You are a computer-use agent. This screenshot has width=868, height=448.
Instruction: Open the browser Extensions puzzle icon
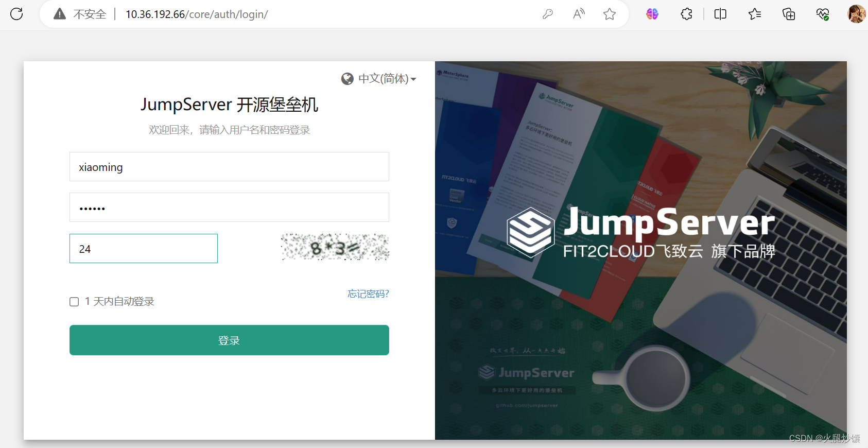click(x=686, y=14)
